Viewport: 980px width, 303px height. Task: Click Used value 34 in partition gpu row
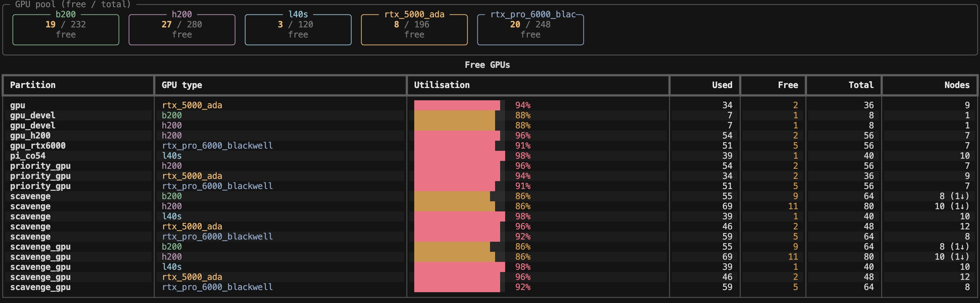coord(727,105)
